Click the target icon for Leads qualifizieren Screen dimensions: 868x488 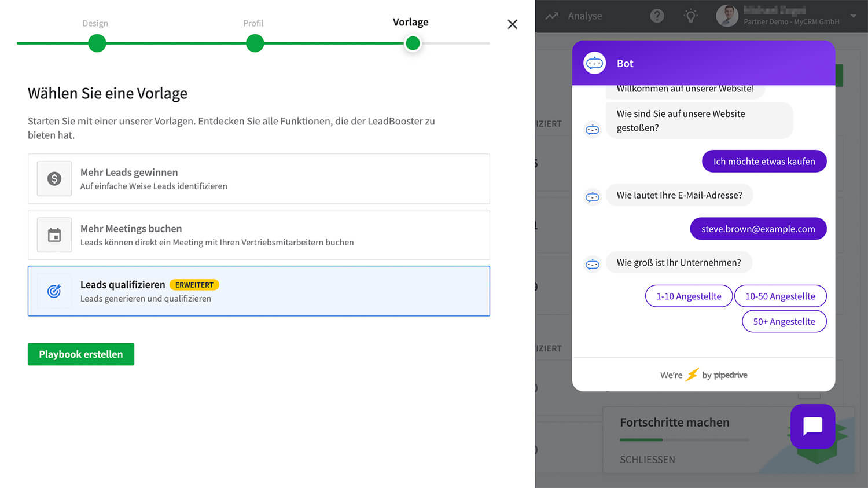(x=54, y=291)
